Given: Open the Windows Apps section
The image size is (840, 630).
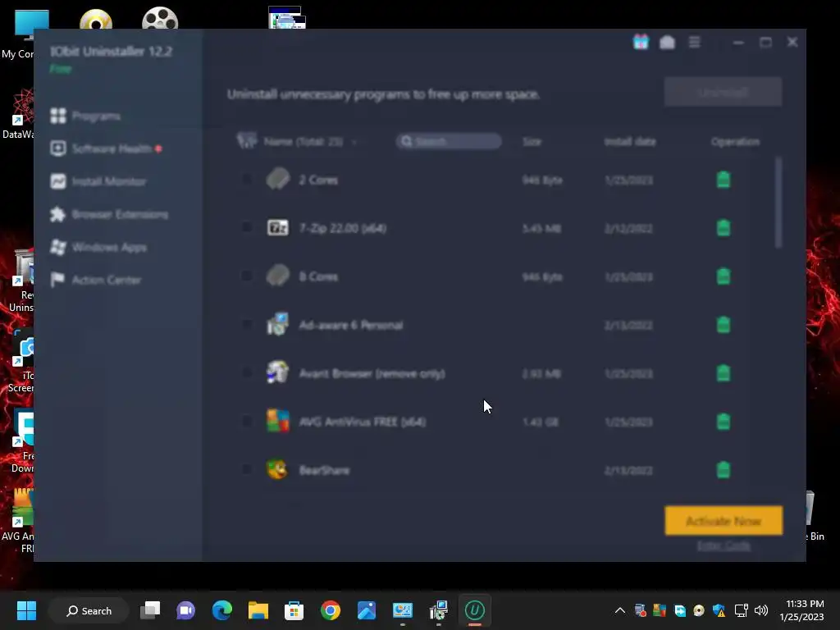Looking at the screenshot, I should tap(98, 247).
